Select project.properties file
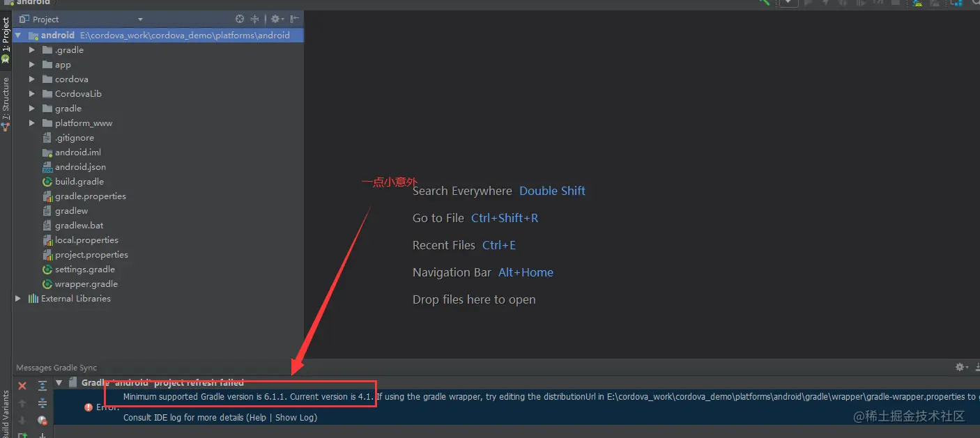Screen dimensions: 980x438 coord(91,255)
